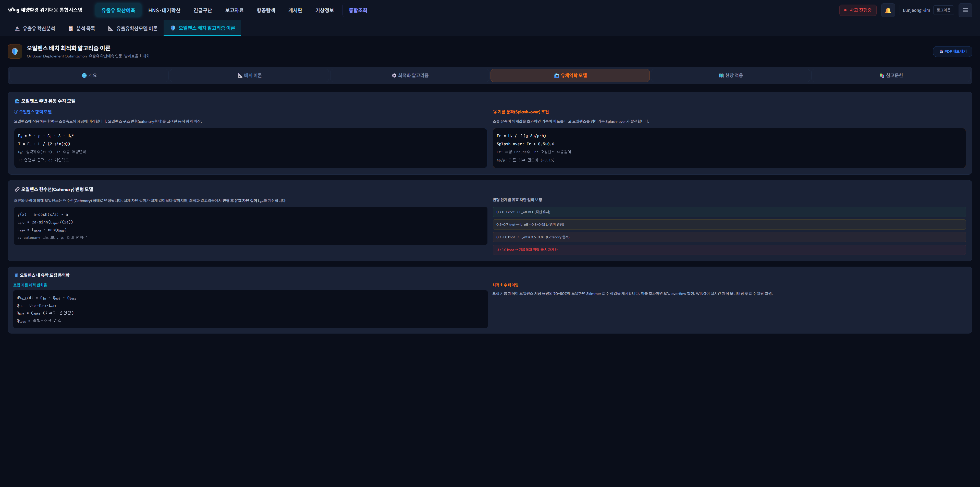
Task: Go to the 참고문헌 section tab
Action: click(x=891, y=75)
